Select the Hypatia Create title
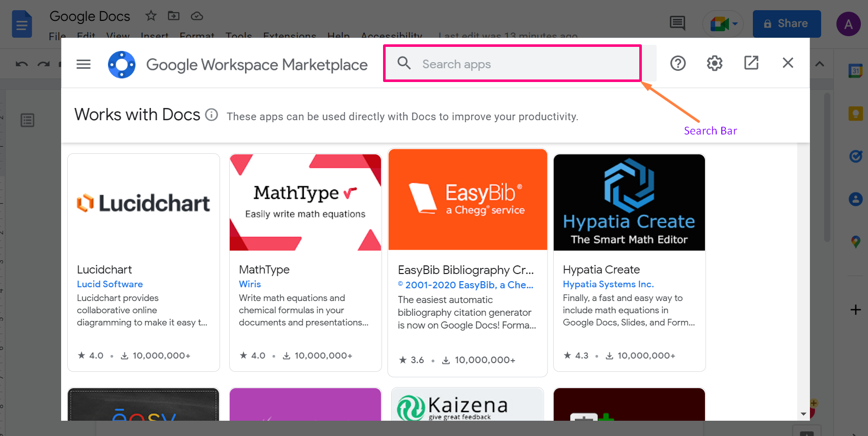The image size is (868, 436). [601, 269]
